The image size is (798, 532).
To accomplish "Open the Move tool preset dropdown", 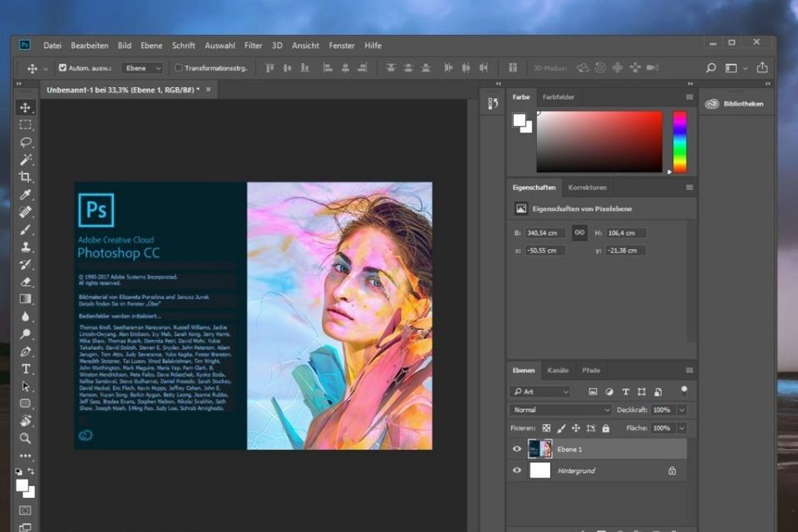I will pyautogui.click(x=45, y=68).
